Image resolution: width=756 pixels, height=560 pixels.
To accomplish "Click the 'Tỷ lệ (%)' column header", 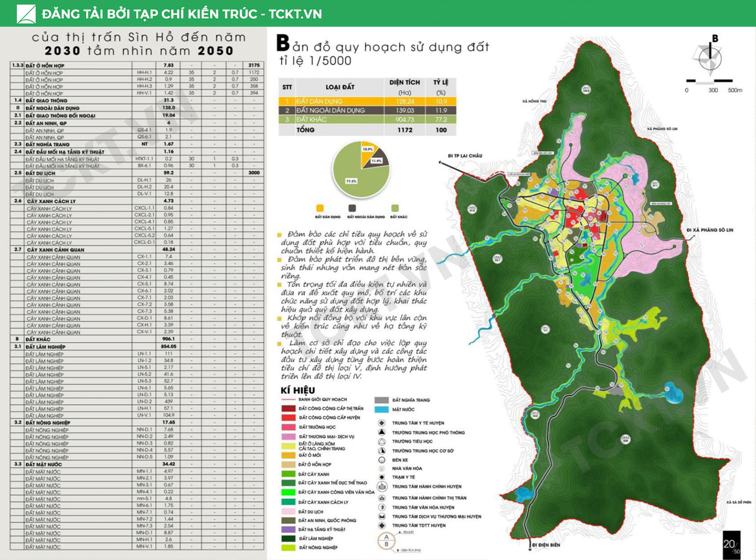I will [x=441, y=87].
